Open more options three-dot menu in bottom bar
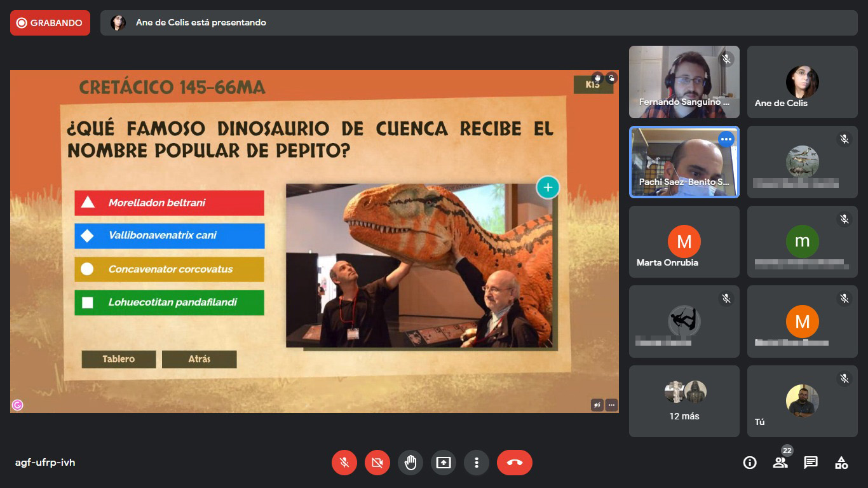The width and height of the screenshot is (868, 488). point(477,463)
